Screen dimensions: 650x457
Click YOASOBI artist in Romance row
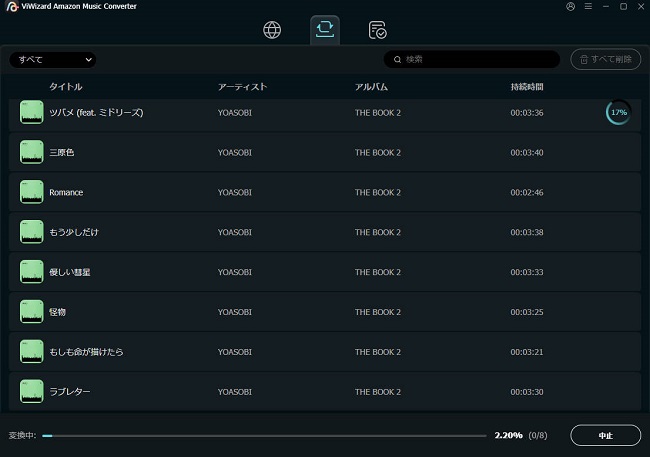coord(235,192)
